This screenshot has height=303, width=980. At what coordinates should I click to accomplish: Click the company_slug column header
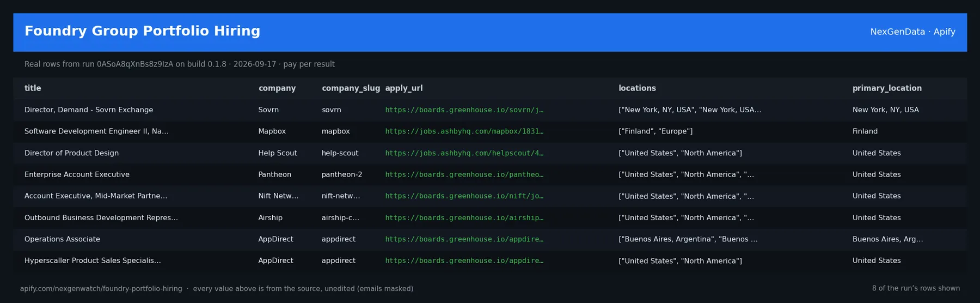pyautogui.click(x=351, y=88)
